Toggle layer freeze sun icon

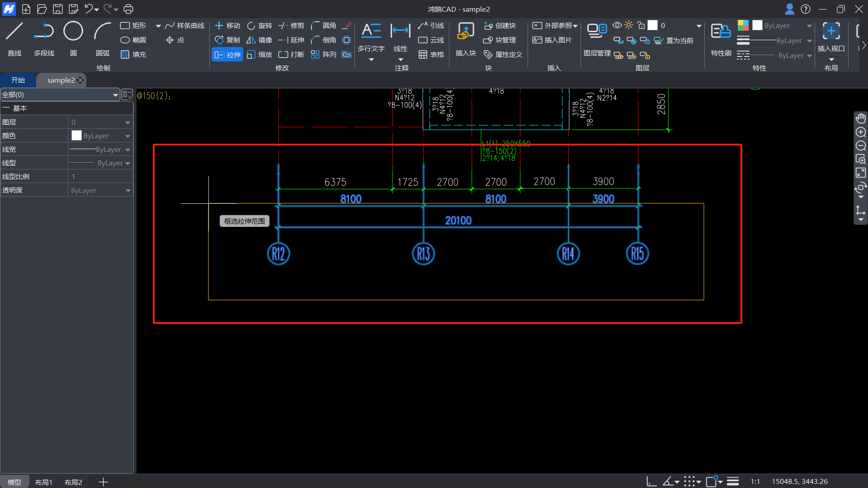(629, 25)
